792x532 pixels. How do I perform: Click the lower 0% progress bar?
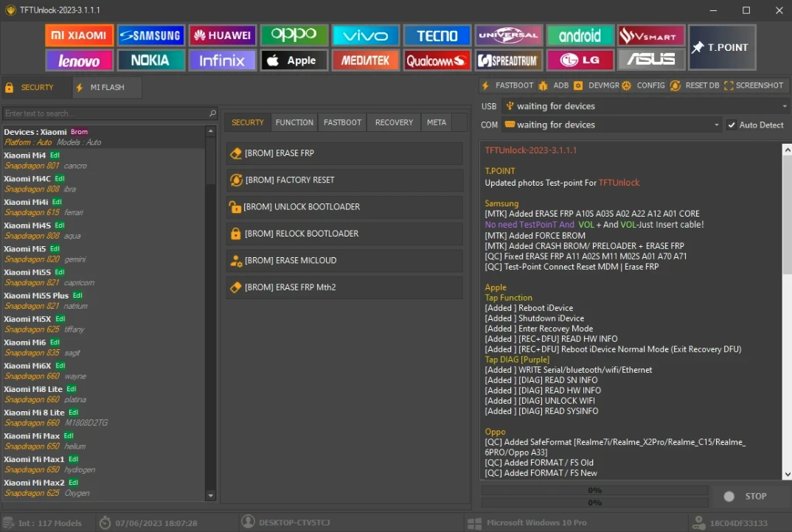coord(594,503)
